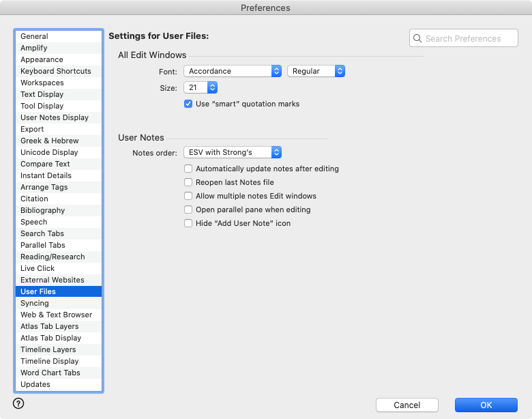Viewport: 532px width, 419px height.
Task: Enable Automatically update notes after editing
Action: [x=188, y=169]
